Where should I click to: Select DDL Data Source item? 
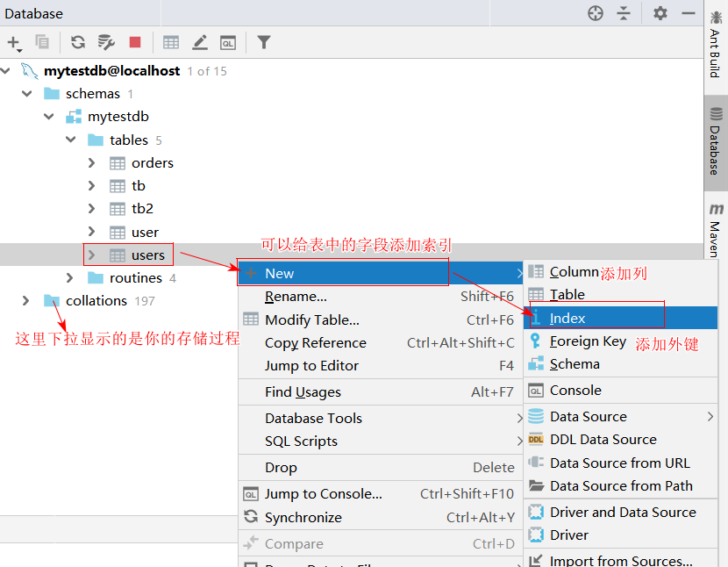621,440
